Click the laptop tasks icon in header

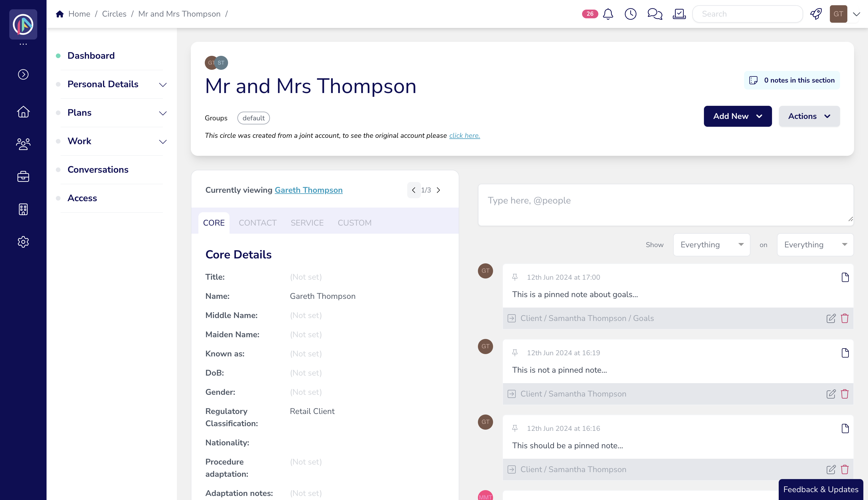679,14
